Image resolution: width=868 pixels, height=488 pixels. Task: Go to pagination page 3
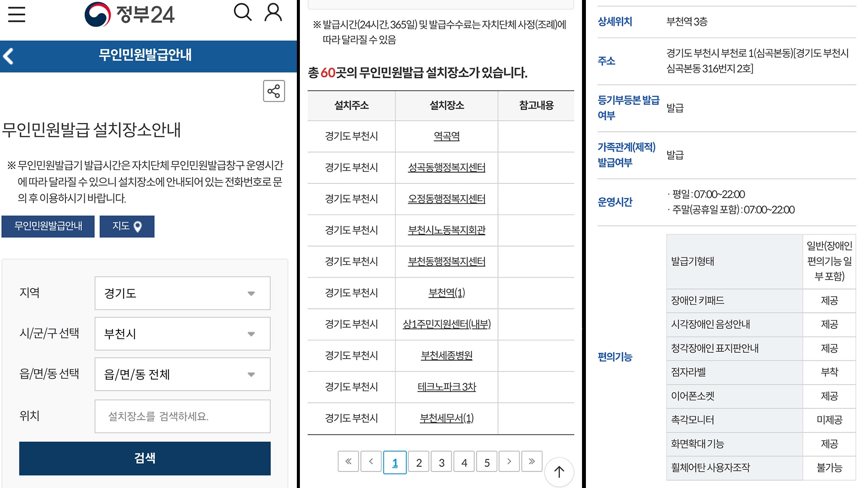click(x=441, y=462)
